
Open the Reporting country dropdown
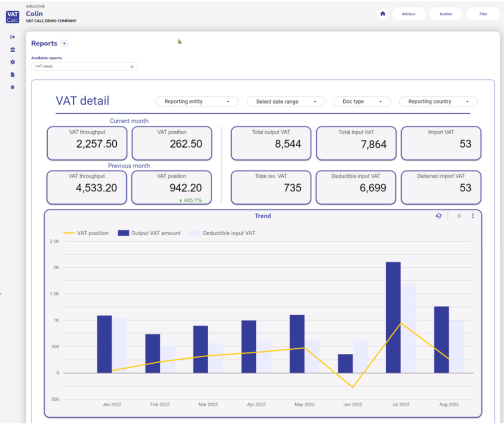438,102
